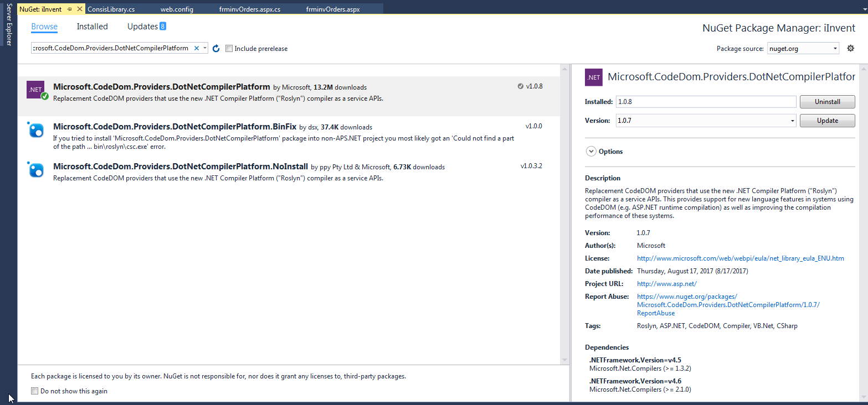868x405 pixels.
Task: Click the NuGet Package Manager: iInvent heading
Action: point(779,28)
